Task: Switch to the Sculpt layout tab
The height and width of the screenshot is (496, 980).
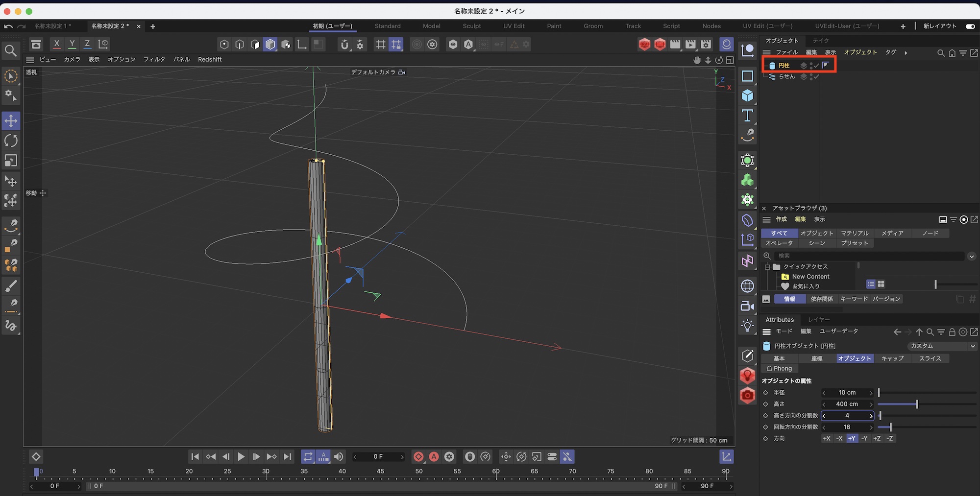Action: click(x=471, y=26)
